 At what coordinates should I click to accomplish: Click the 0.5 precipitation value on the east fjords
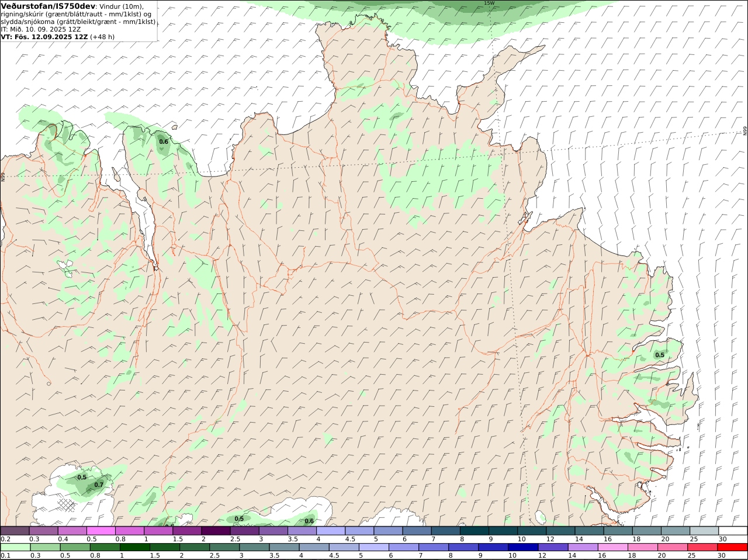(660, 355)
